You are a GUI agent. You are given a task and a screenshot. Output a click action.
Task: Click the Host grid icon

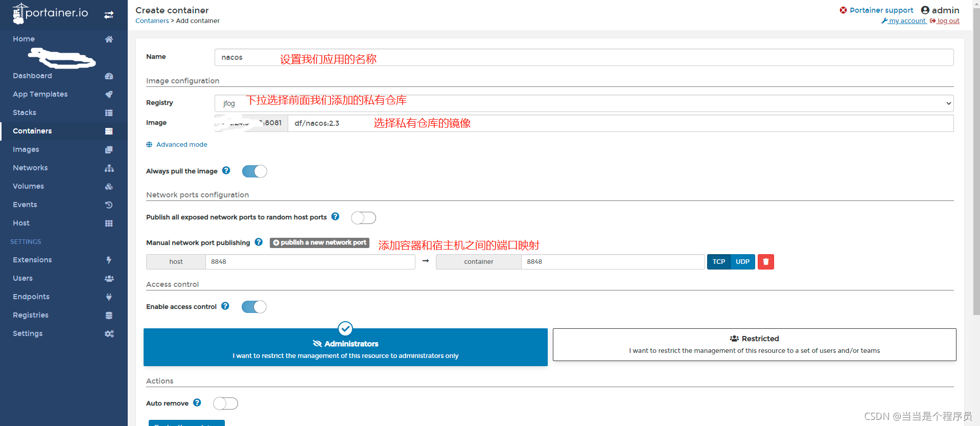click(109, 223)
